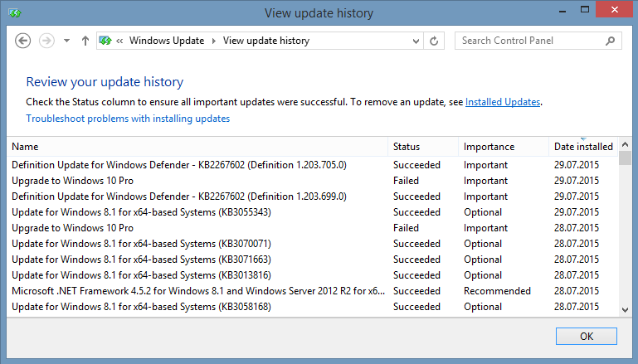638x364 pixels.
Task: Click the Windows Update icon in address bar
Action: coord(105,41)
